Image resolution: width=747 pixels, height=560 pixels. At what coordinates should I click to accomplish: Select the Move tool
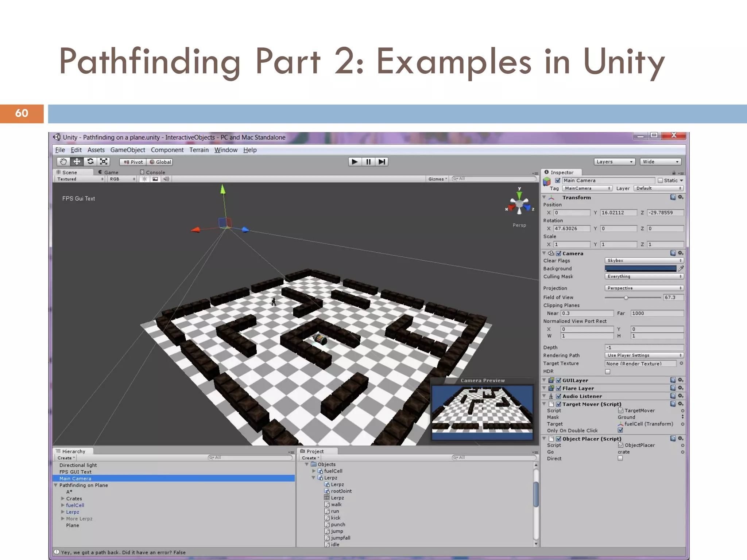pyautogui.click(x=77, y=162)
